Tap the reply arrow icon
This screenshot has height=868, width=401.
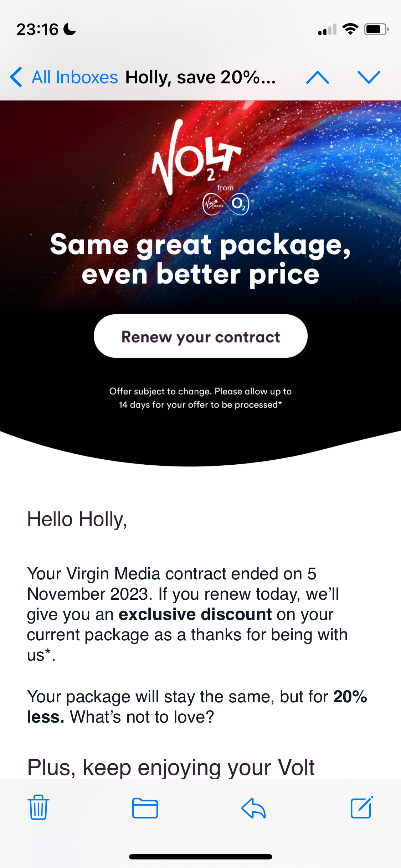coord(253,808)
